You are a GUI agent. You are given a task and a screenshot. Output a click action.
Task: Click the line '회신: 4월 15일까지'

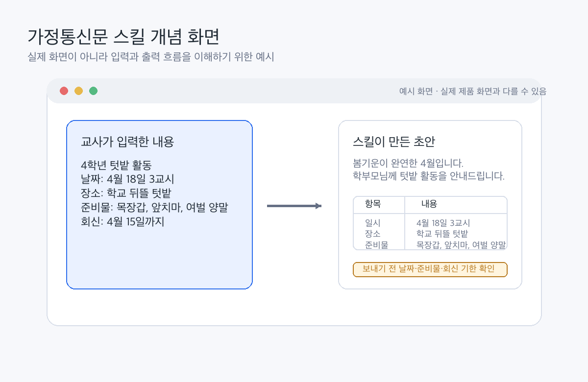point(122,222)
